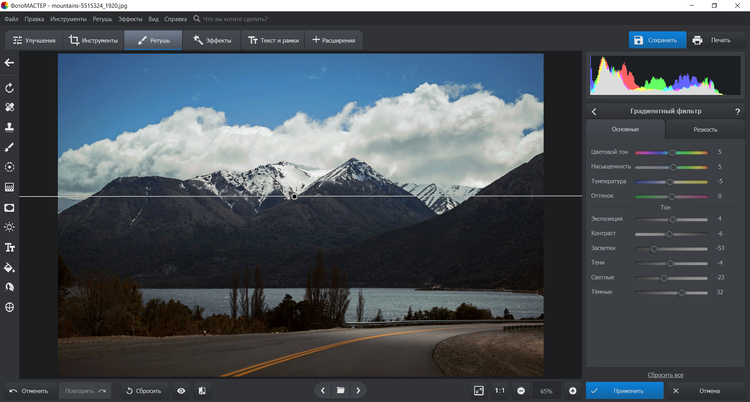
Task: Select the stamp tool in sidebar
Action: tap(9, 127)
